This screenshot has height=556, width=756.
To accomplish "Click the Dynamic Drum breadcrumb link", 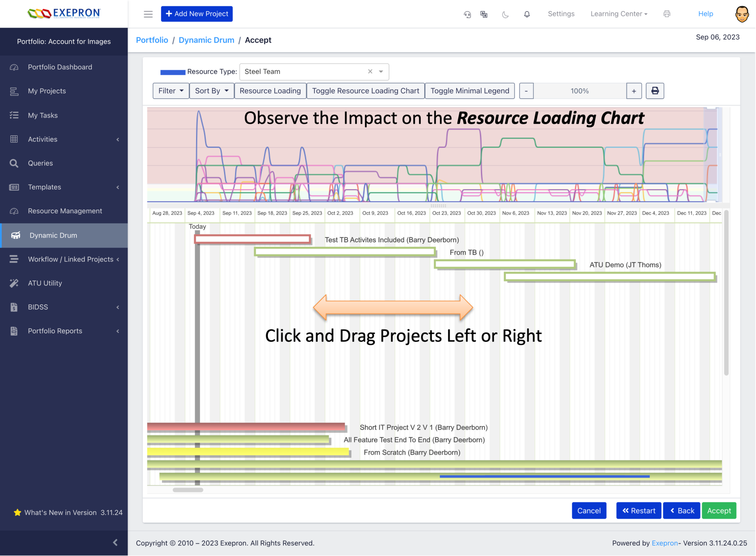I will [x=206, y=40].
